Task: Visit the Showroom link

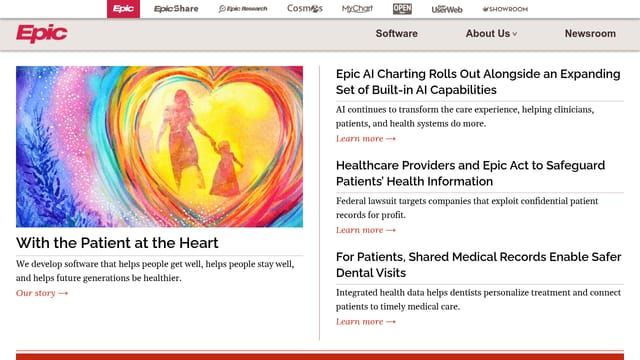Action: click(505, 9)
